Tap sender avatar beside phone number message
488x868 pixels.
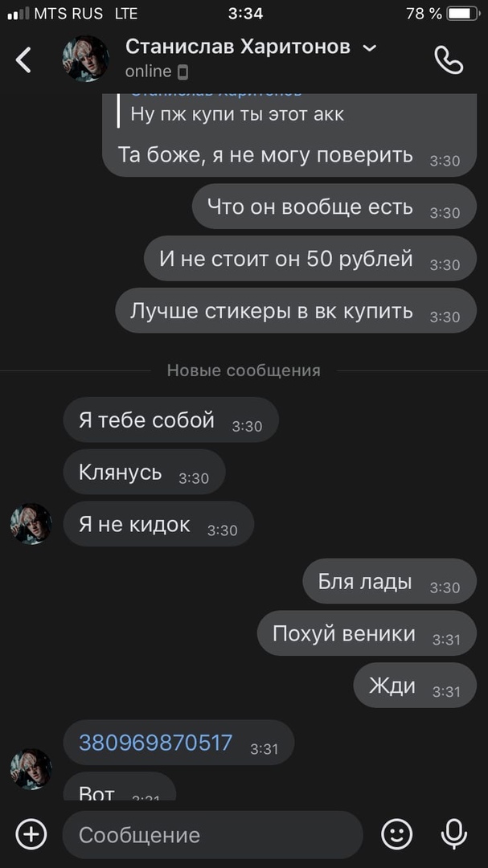click(x=31, y=769)
